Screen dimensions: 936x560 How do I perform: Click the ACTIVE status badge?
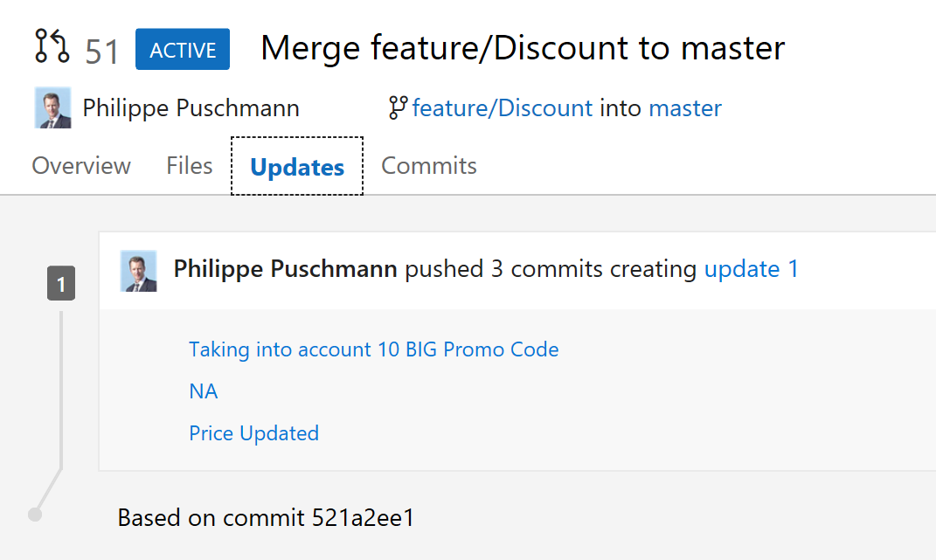(182, 50)
